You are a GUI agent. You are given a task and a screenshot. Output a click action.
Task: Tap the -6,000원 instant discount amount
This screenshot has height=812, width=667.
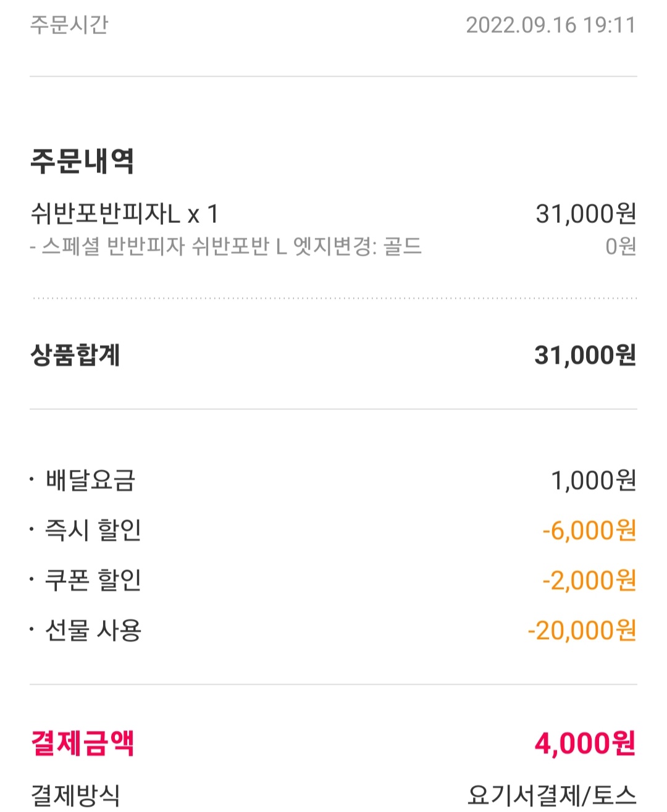coord(589,530)
